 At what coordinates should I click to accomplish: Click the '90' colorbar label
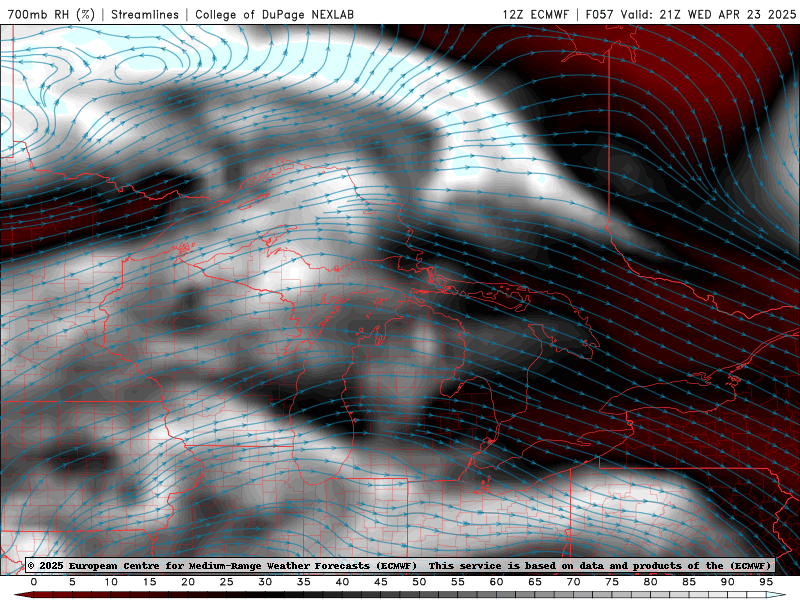[728, 582]
